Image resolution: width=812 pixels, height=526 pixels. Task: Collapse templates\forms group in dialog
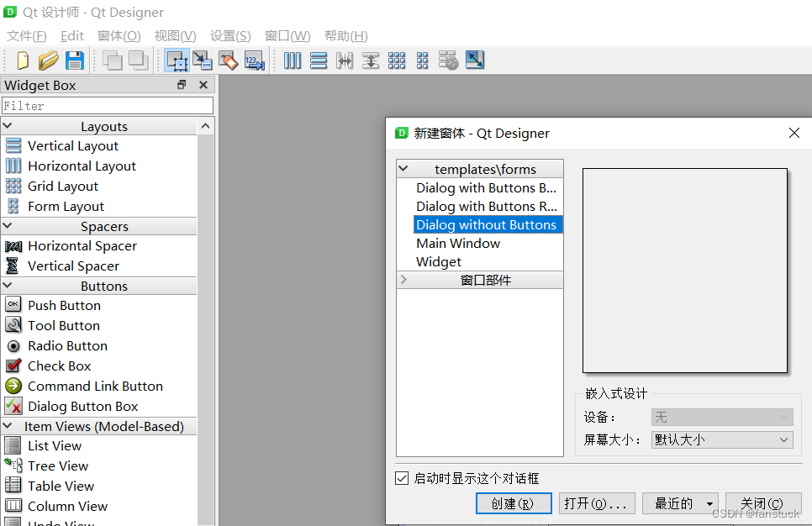(x=403, y=169)
